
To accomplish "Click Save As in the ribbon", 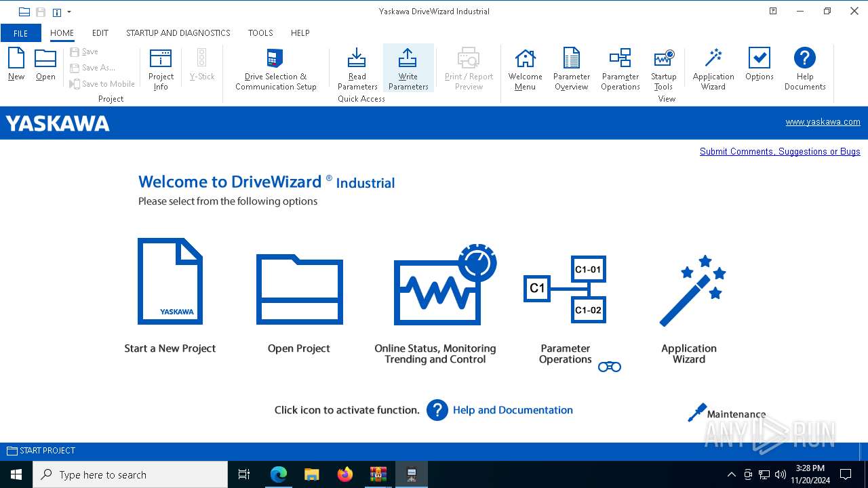I will pos(93,68).
